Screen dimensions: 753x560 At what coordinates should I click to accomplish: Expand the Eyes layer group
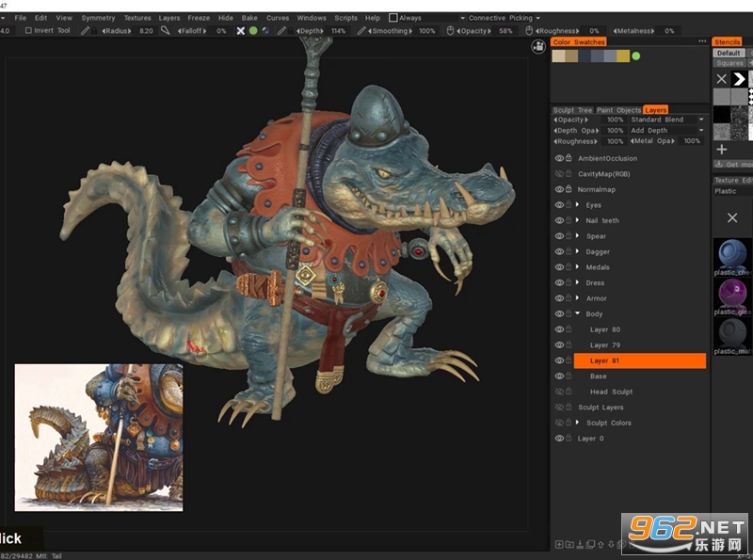(x=577, y=204)
